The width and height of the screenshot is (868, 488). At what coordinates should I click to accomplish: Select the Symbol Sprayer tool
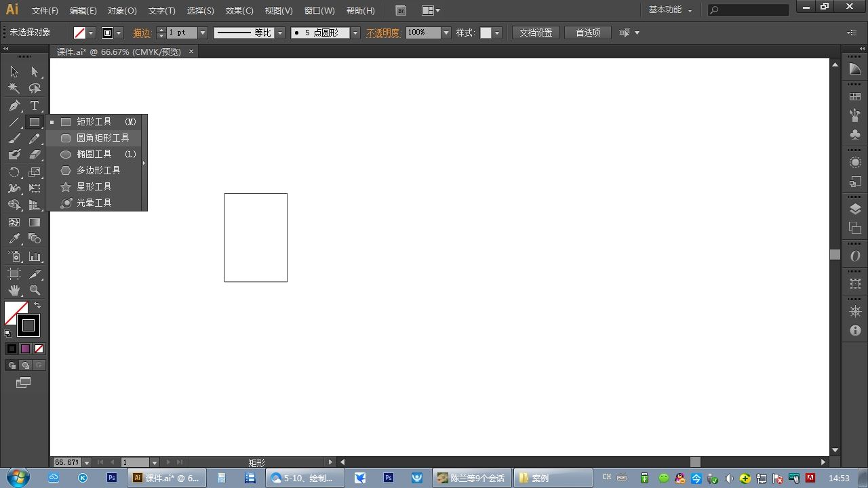14,257
